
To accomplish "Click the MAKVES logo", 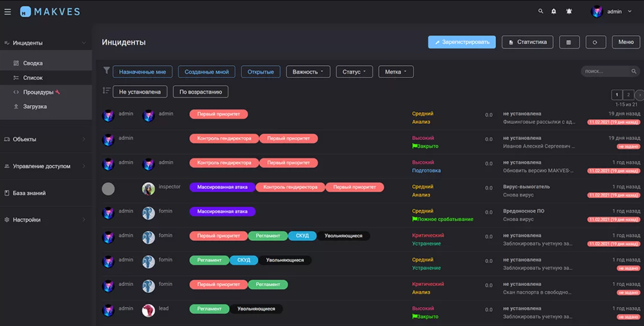I will coord(50,12).
